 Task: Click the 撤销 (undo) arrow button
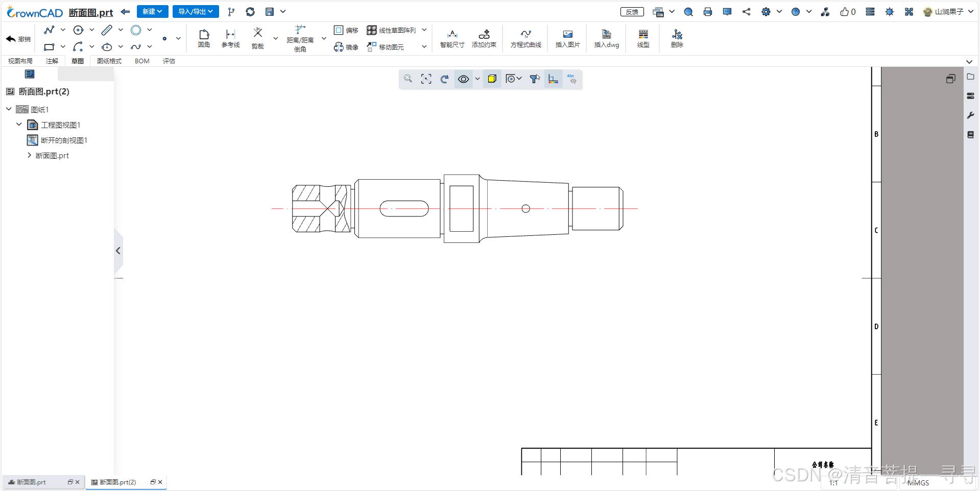click(18, 39)
